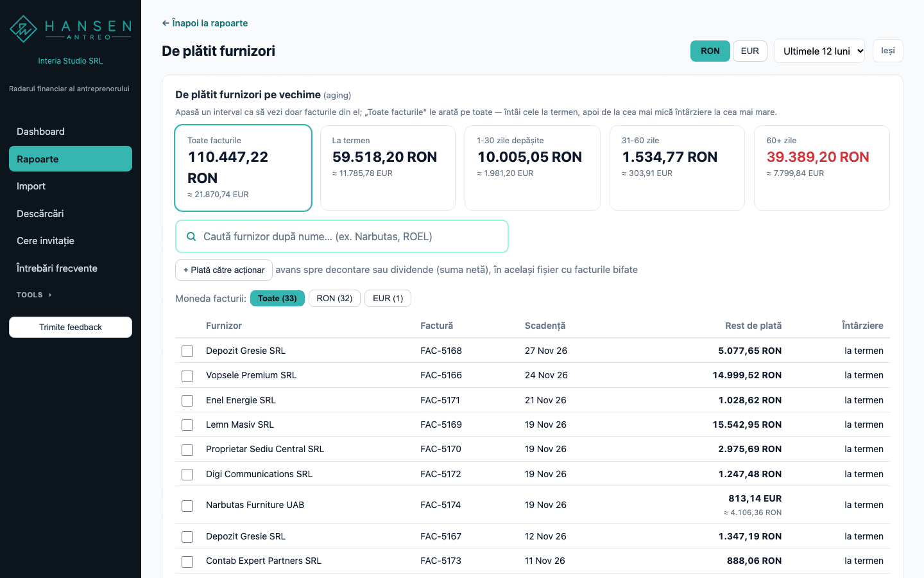
Task: Check the Digi Communications SRL row
Action: pos(187,475)
